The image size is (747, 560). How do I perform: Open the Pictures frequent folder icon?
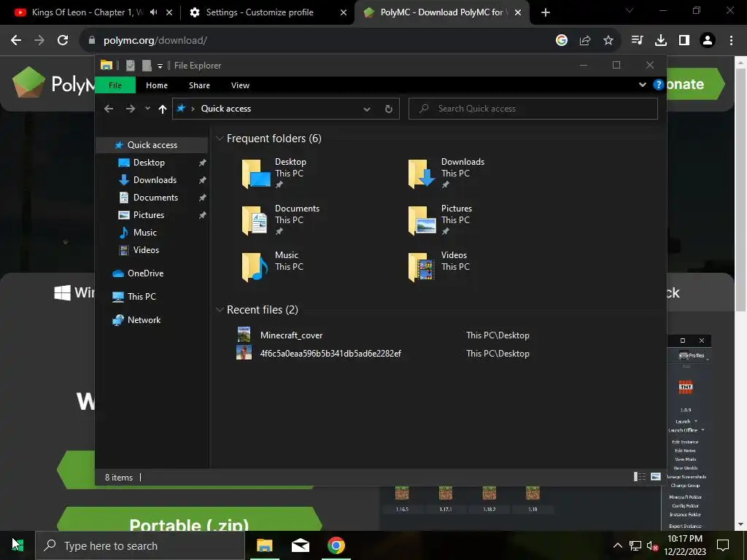422,220
